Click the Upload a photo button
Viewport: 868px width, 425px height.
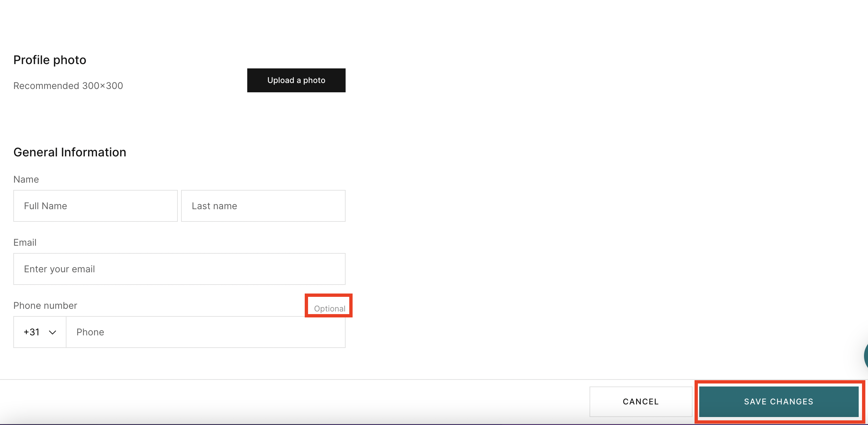coord(296,80)
